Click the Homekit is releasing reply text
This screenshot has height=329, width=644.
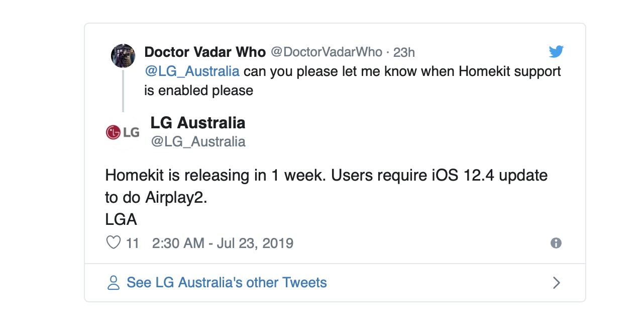point(326,176)
